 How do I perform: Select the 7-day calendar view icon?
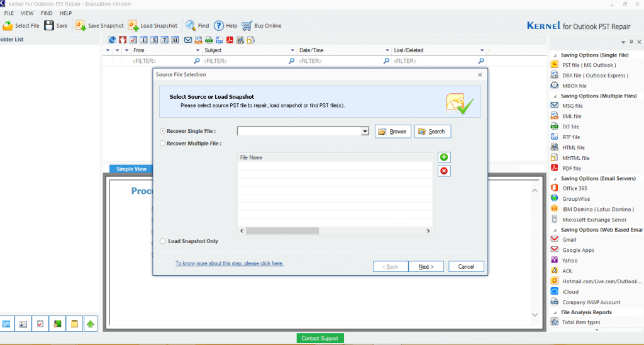164,40
